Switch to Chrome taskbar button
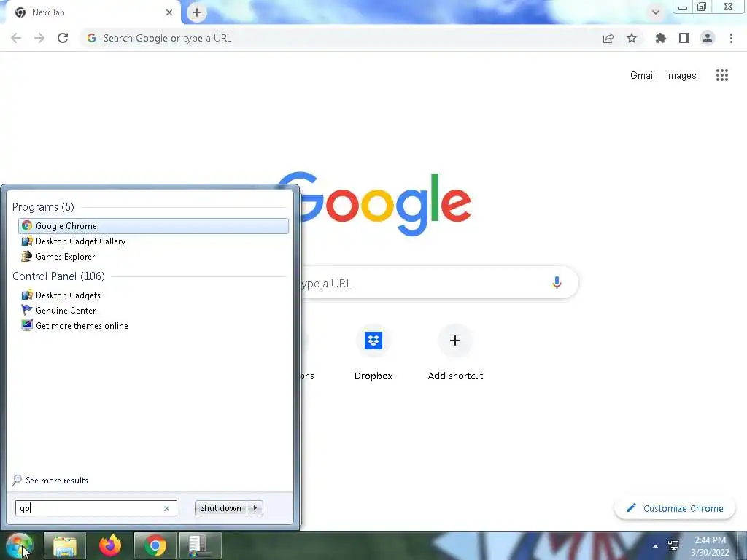 pyautogui.click(x=155, y=545)
